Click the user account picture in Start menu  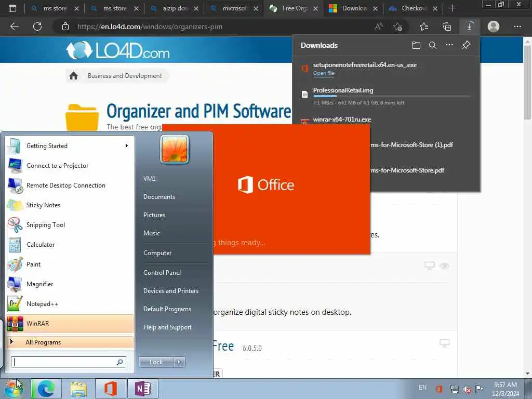point(175,149)
